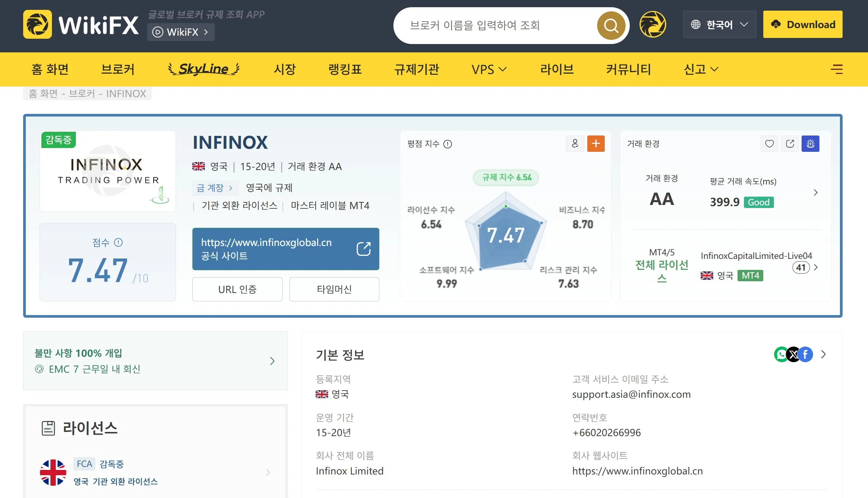The height and width of the screenshot is (498, 868).
Task: Click the URL 인증 button
Action: click(x=237, y=289)
